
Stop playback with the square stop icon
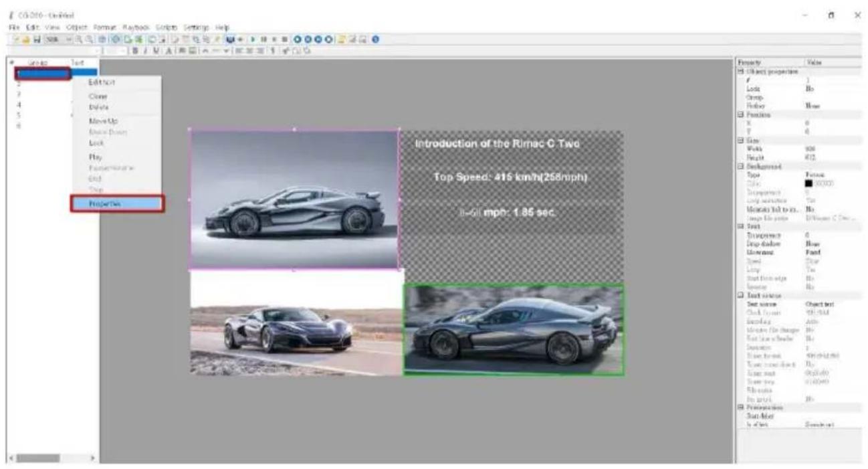(x=284, y=39)
